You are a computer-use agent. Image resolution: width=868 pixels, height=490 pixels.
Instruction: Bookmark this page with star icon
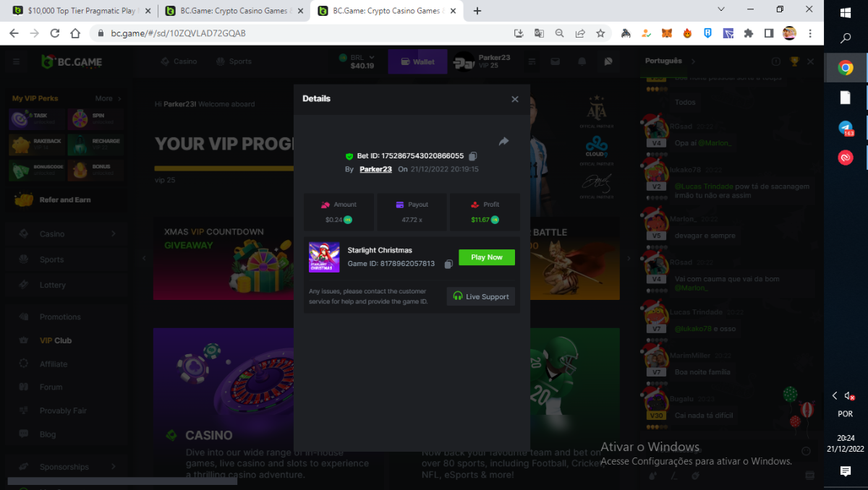coord(600,33)
